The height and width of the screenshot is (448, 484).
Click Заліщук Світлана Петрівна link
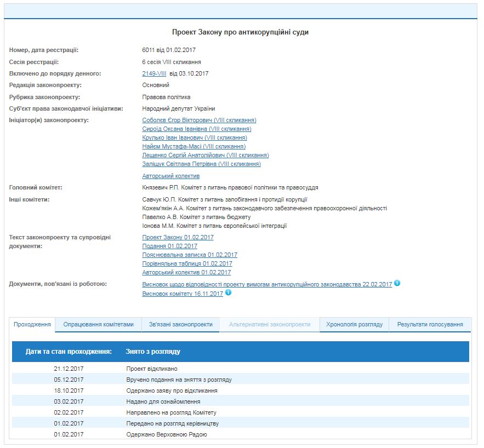201,164
